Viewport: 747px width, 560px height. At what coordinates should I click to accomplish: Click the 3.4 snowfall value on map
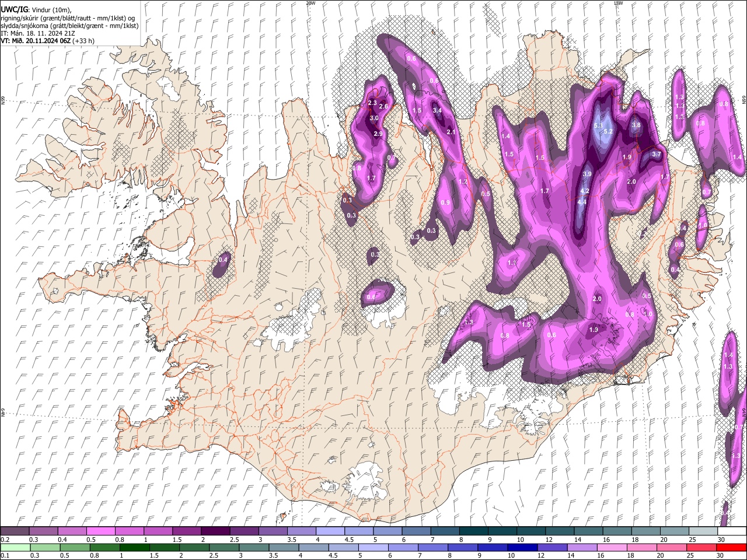(437, 110)
